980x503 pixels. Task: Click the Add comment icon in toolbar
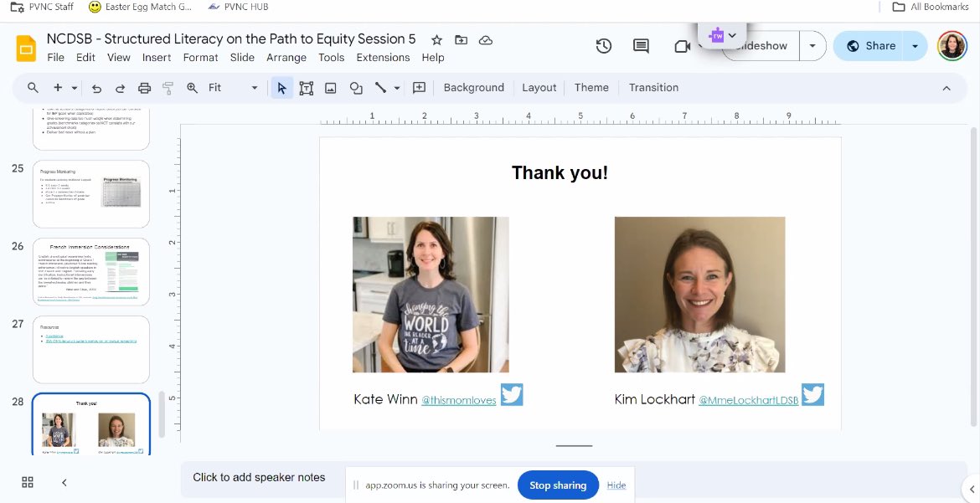point(420,88)
